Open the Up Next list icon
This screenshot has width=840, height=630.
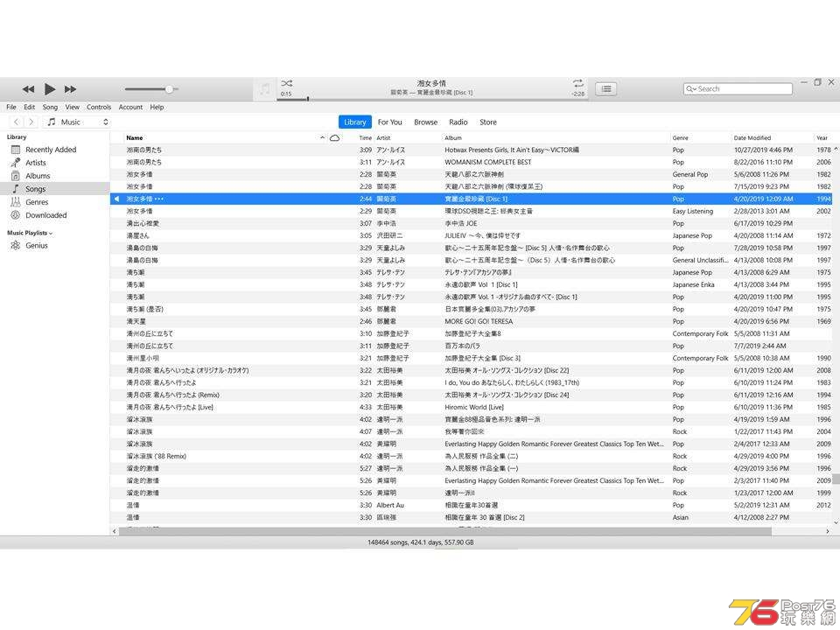(605, 89)
